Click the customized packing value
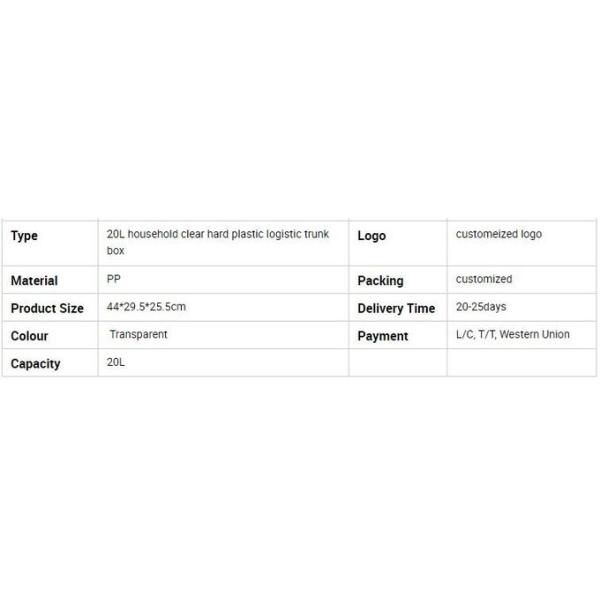The image size is (600, 600). pyautogui.click(x=483, y=279)
